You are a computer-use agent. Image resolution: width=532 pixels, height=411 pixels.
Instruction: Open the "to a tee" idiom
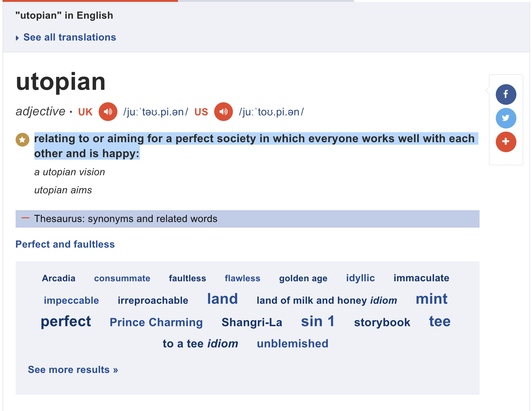coord(200,343)
